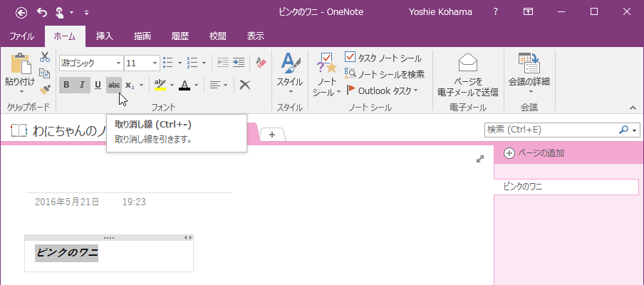Switch to the 表示 tab
This screenshot has height=285, width=644.
[256, 36]
